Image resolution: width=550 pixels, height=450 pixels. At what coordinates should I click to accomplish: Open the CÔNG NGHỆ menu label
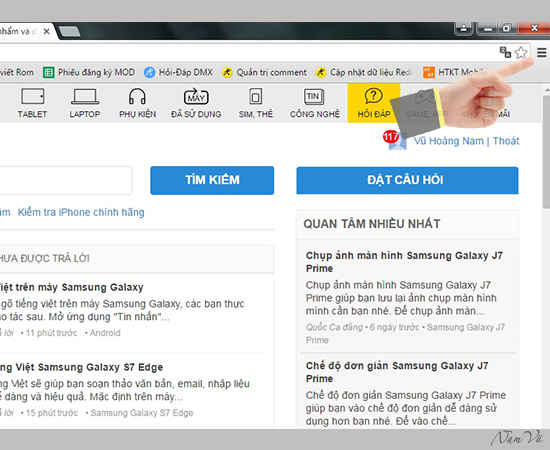tap(315, 114)
